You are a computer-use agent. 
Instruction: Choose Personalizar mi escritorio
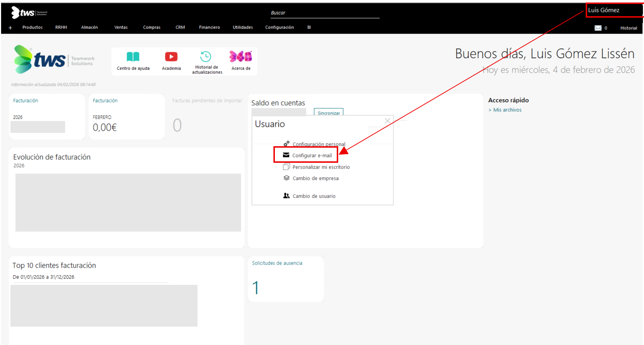point(321,167)
